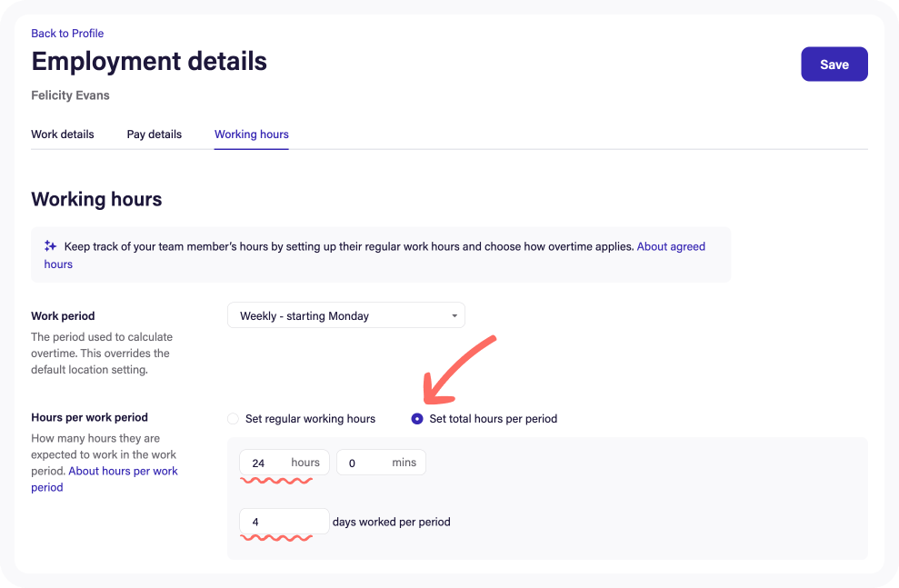
Task: Click the Save button
Action: tap(834, 64)
